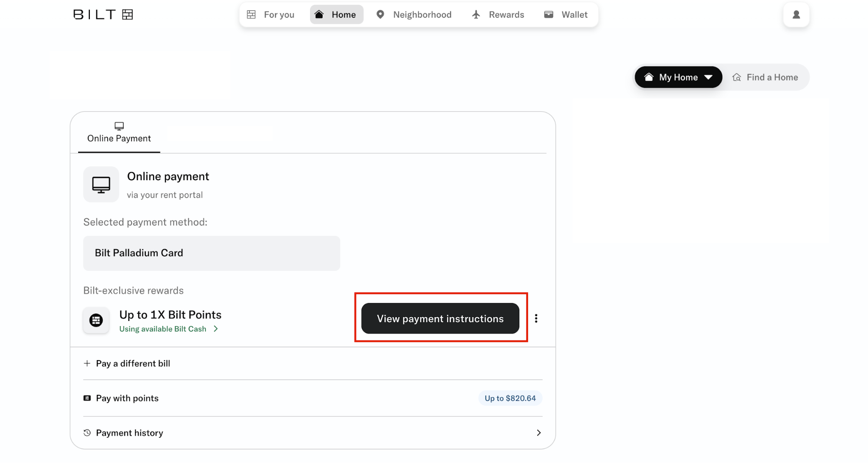Select the Online Payment tab
Viewport: 868px width, 463px height.
119,133
